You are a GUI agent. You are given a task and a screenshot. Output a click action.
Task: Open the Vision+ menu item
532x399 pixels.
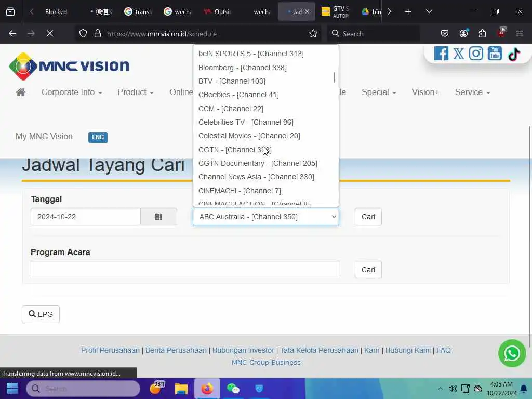[425, 92]
